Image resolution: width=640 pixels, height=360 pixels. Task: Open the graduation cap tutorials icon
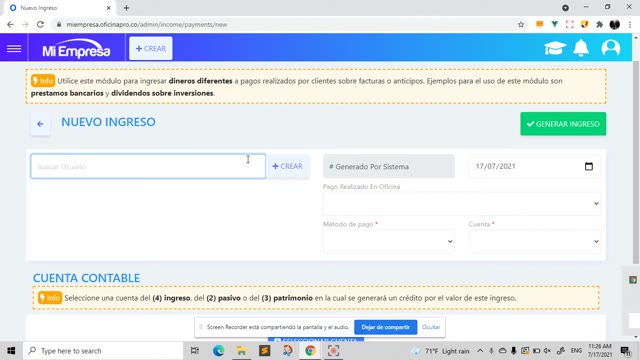click(x=555, y=48)
